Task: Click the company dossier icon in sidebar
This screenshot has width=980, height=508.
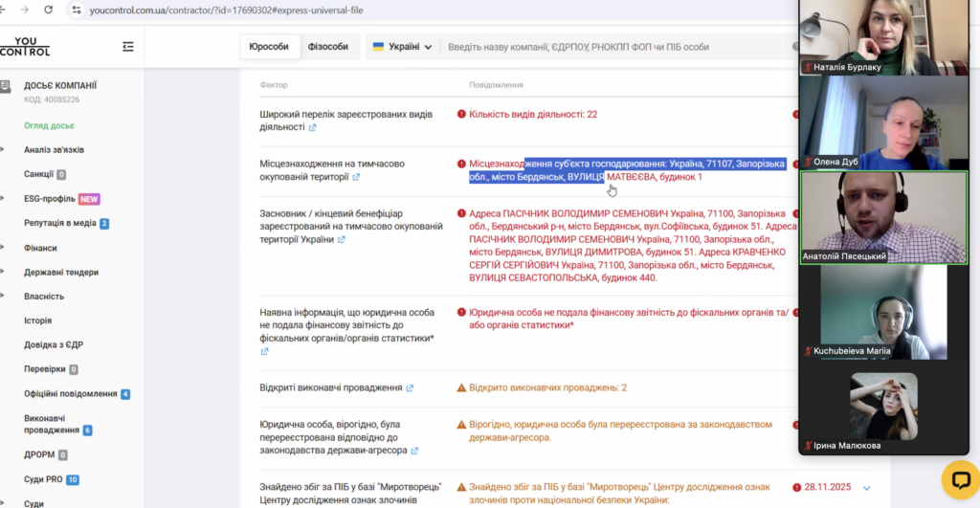Action: coord(7,86)
